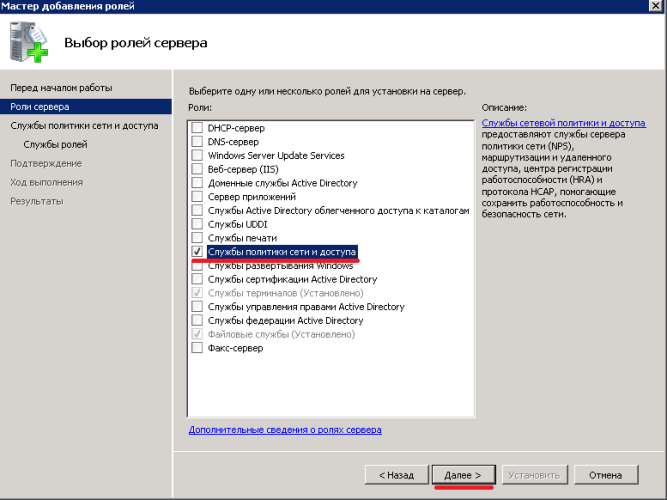This screenshot has width=667, height=500.
Task: Enable the DHCP-сервер checkbox
Action: click(197, 128)
